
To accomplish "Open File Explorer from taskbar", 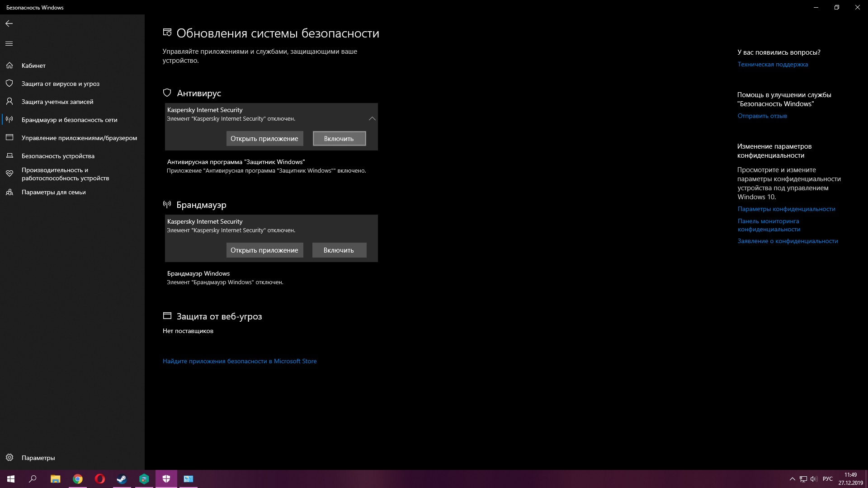I will tap(55, 479).
